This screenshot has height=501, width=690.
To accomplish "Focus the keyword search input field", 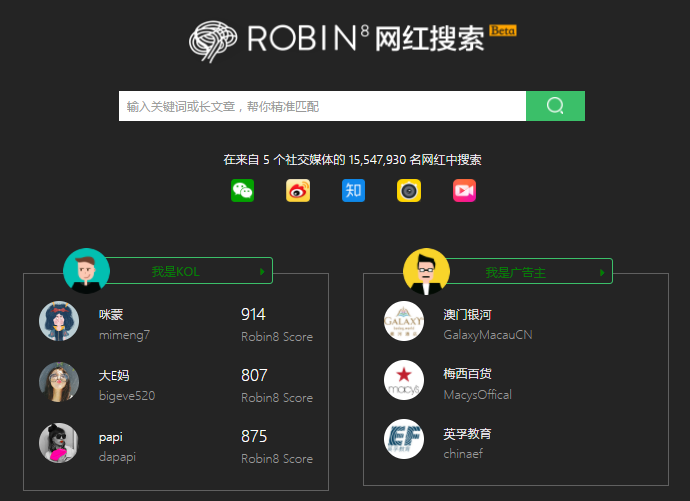I will click(x=323, y=106).
